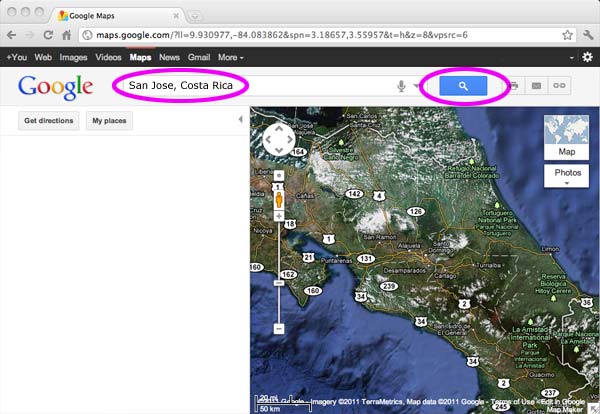
Task: Open Chrome wrench menu
Action: click(x=588, y=35)
